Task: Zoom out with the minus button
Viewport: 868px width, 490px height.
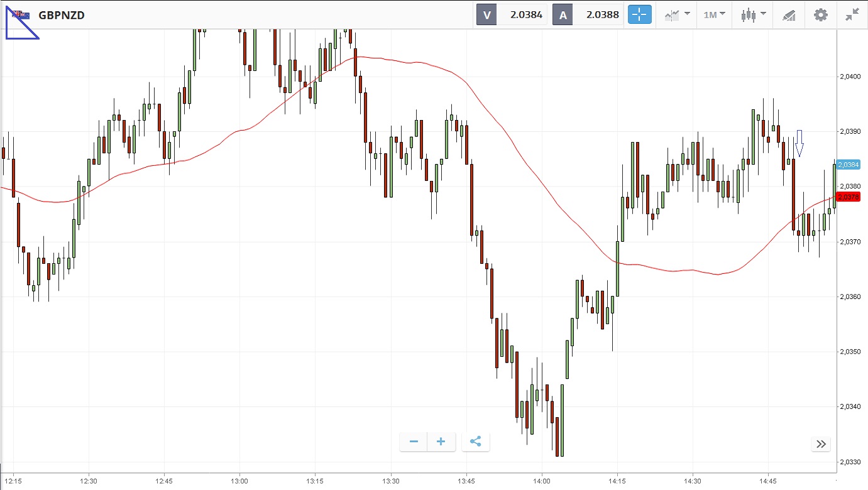Action: click(x=414, y=442)
